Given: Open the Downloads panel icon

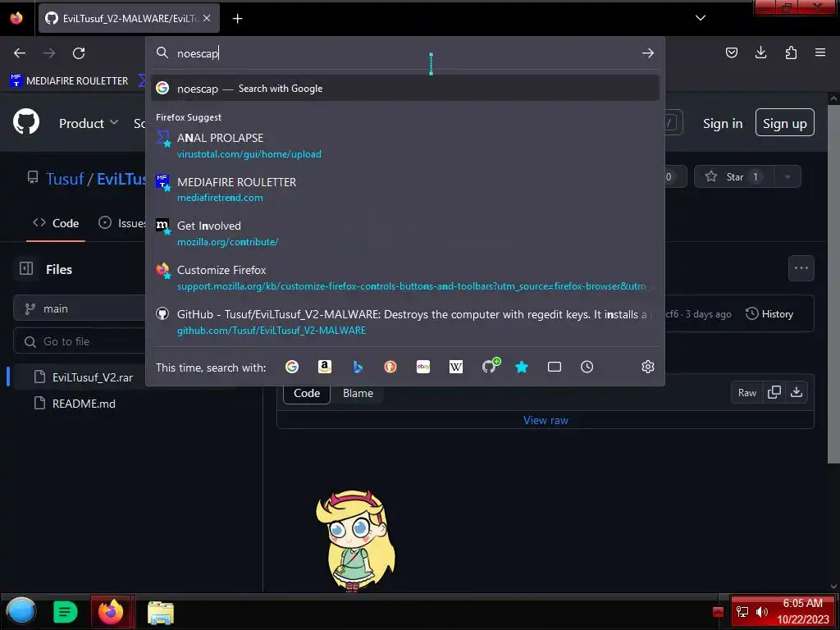Looking at the screenshot, I should [760, 52].
